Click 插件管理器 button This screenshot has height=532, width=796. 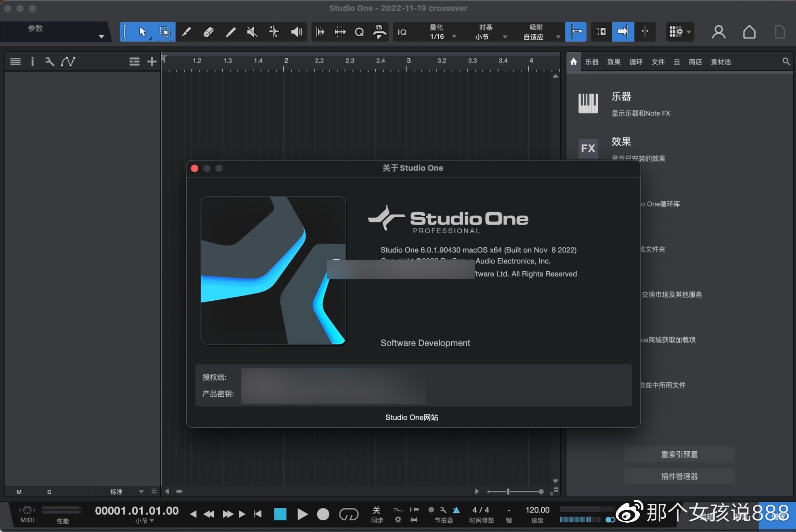pyautogui.click(x=679, y=477)
